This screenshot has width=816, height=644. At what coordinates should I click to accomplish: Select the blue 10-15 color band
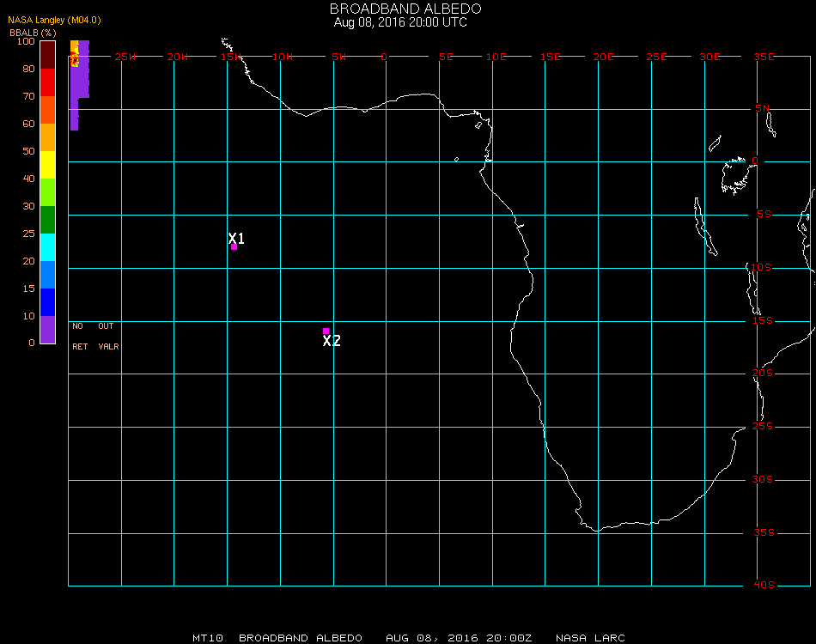[48, 302]
